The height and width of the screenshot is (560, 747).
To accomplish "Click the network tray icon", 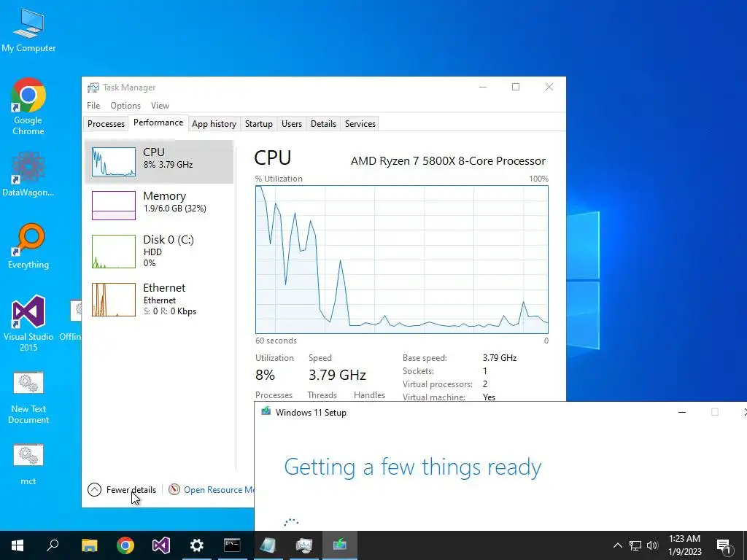I will tap(635, 545).
